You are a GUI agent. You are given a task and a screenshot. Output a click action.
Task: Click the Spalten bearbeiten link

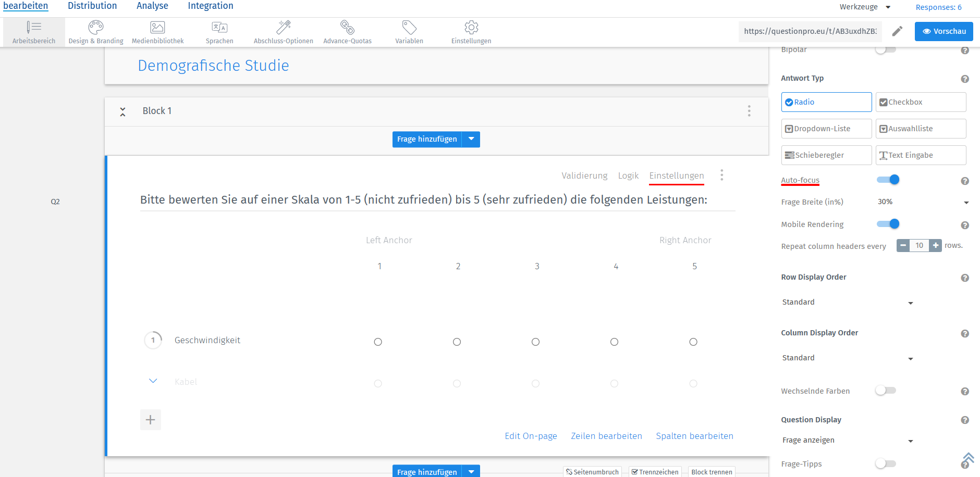(x=694, y=436)
